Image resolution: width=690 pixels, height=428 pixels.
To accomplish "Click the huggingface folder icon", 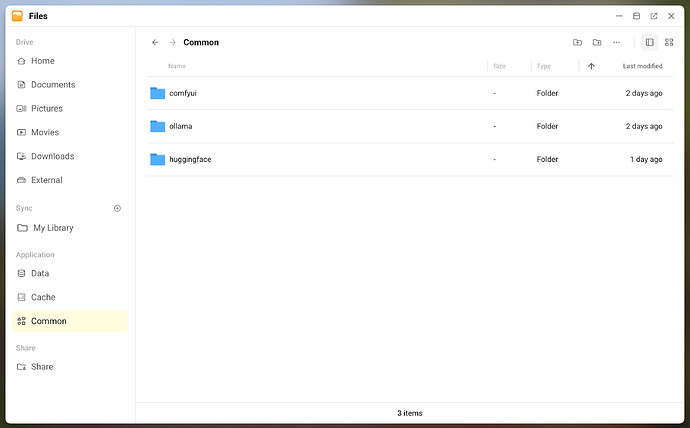I will 158,159.
